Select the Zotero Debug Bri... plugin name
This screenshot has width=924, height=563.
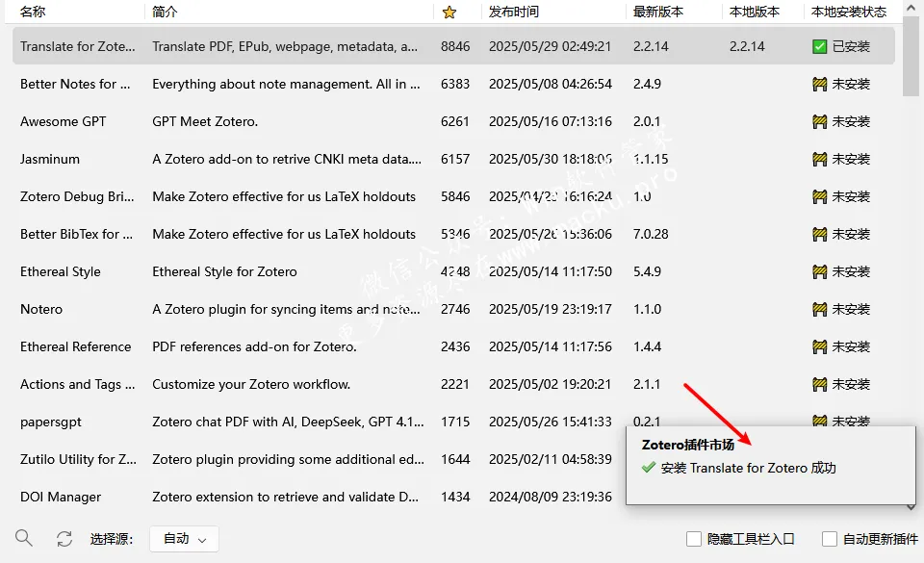tap(77, 196)
